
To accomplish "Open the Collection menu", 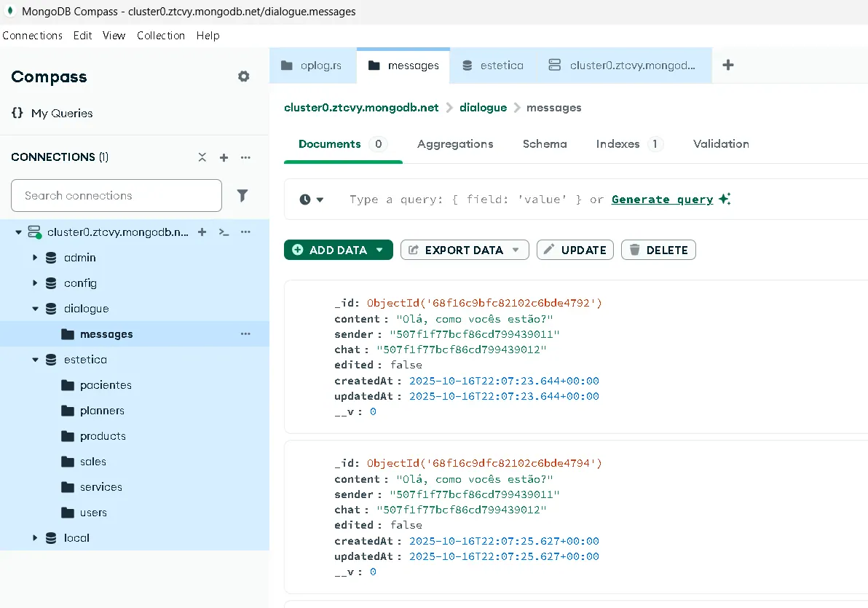I will [x=160, y=36].
